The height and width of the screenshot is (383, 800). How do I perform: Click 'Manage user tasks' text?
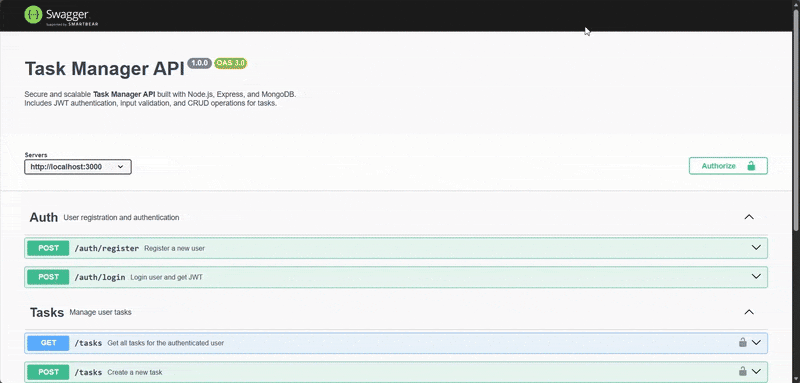coord(100,312)
